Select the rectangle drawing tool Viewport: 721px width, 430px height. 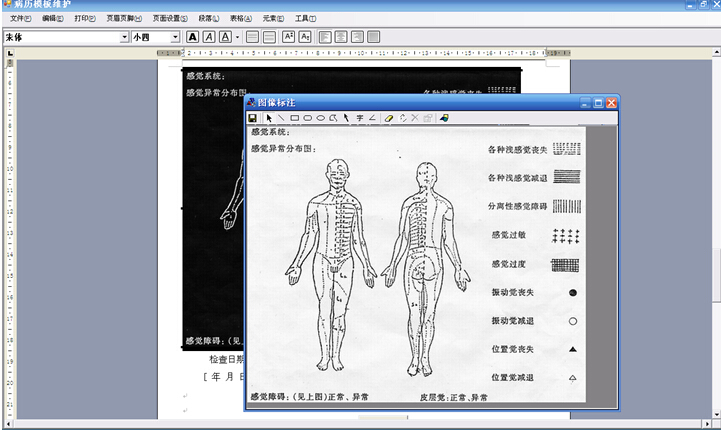(295, 118)
